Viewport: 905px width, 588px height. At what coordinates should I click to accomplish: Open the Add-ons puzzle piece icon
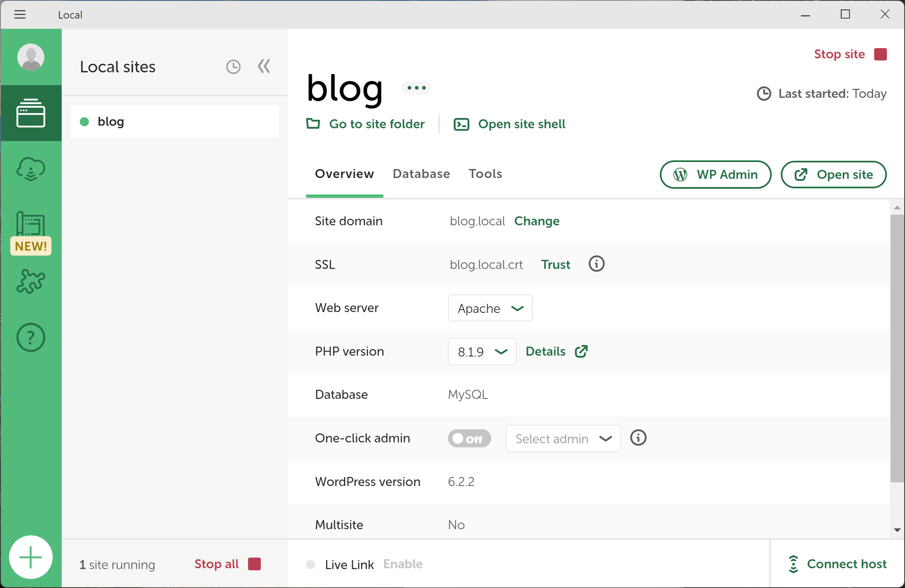[31, 282]
